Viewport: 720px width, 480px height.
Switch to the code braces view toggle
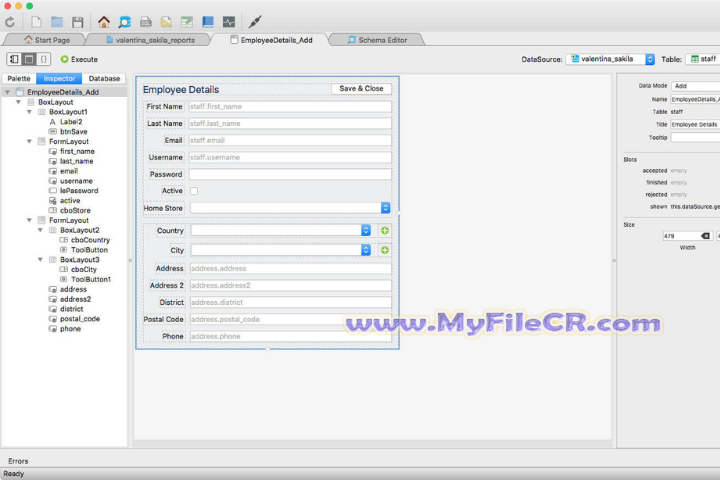tap(43, 59)
